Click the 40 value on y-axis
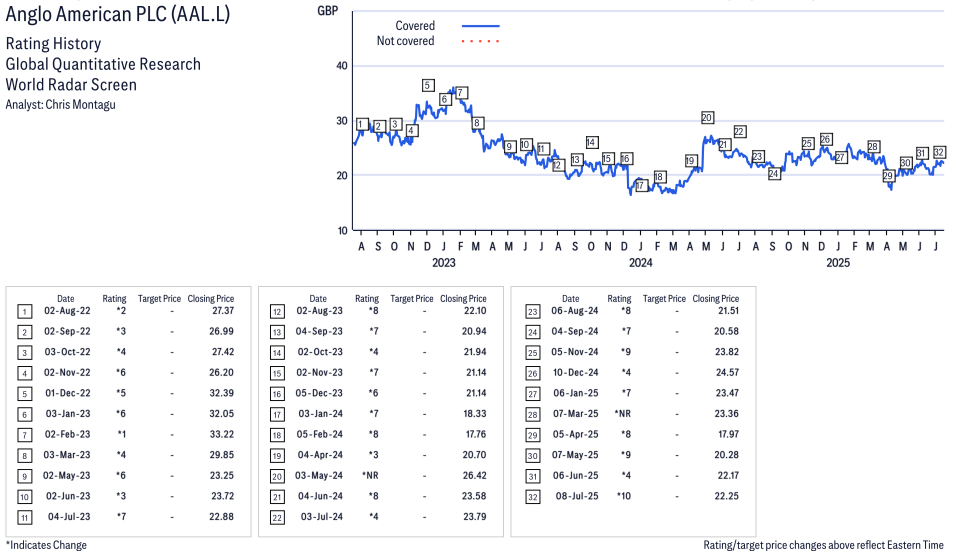 [342, 66]
